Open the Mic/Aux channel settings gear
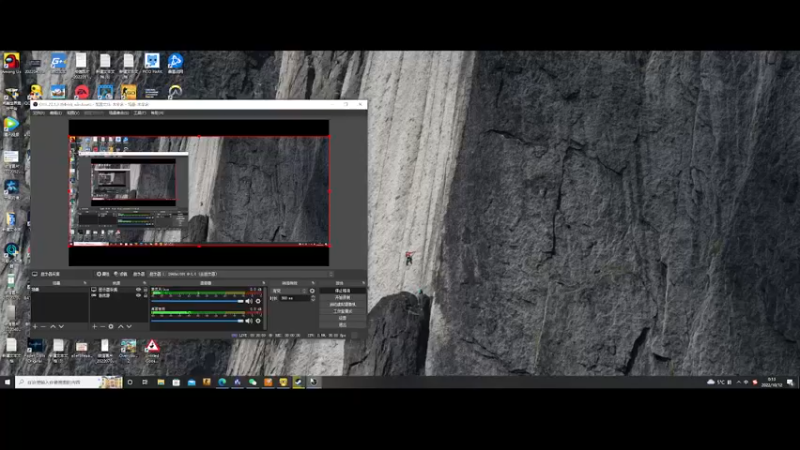The height and width of the screenshot is (450, 800). [x=258, y=301]
